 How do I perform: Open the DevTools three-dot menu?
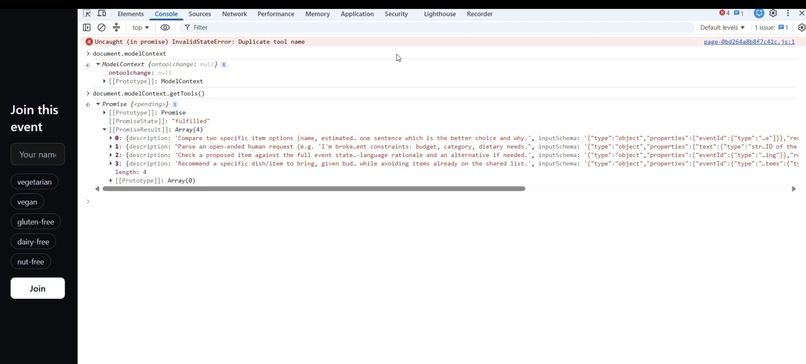[x=787, y=13]
